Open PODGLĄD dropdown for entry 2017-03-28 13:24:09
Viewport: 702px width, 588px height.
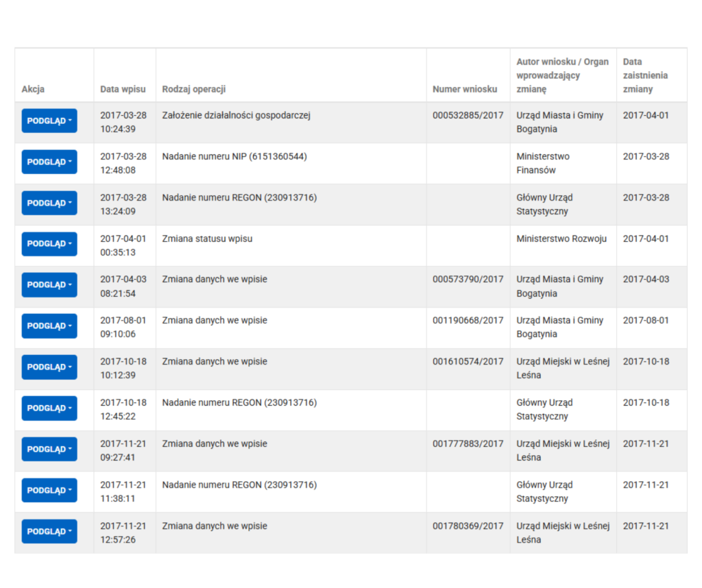coord(49,203)
